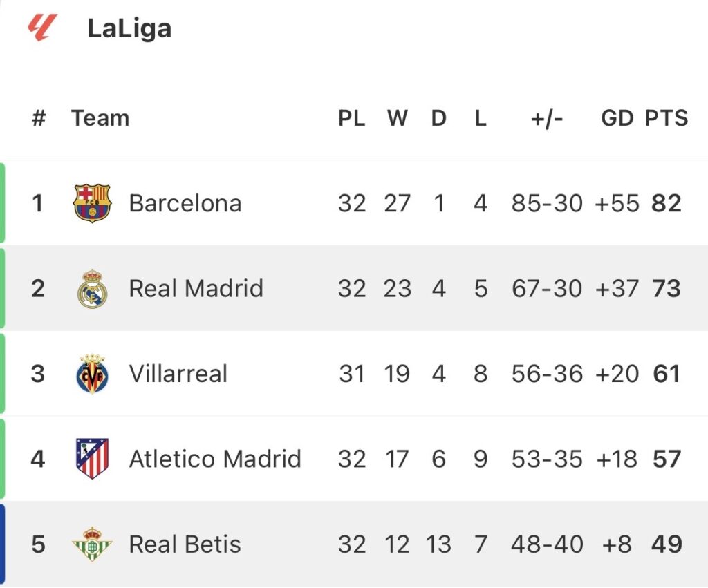Open the Real Madrid team name
708x588 pixels.
click(196, 288)
